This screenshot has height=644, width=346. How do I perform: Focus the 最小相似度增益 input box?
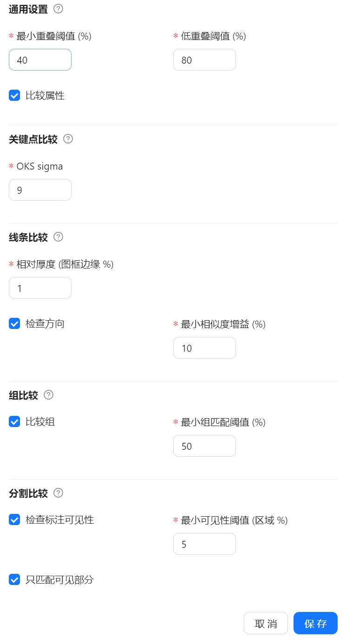pyautogui.click(x=204, y=348)
